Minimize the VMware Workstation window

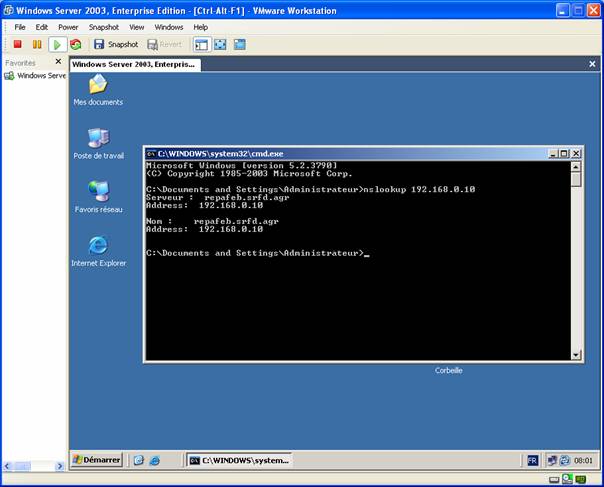(x=562, y=10)
